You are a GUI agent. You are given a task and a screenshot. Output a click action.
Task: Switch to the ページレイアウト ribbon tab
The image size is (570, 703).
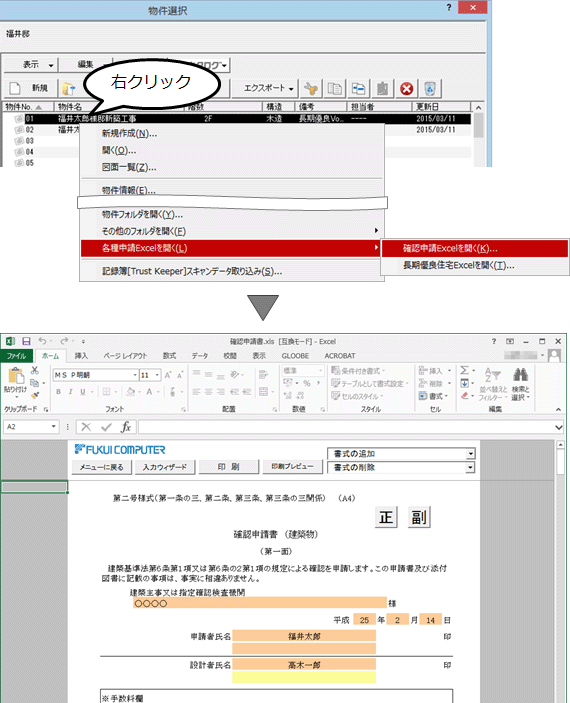click(125, 356)
